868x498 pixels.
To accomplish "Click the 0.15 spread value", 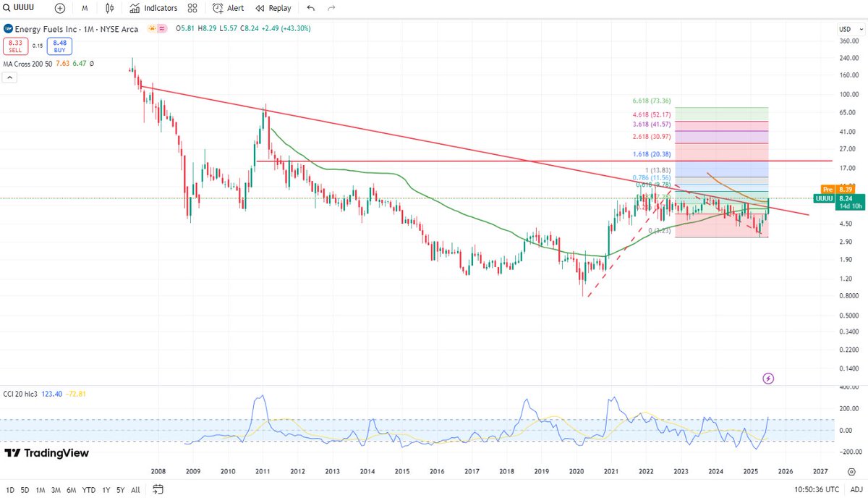I will pyautogui.click(x=36, y=46).
